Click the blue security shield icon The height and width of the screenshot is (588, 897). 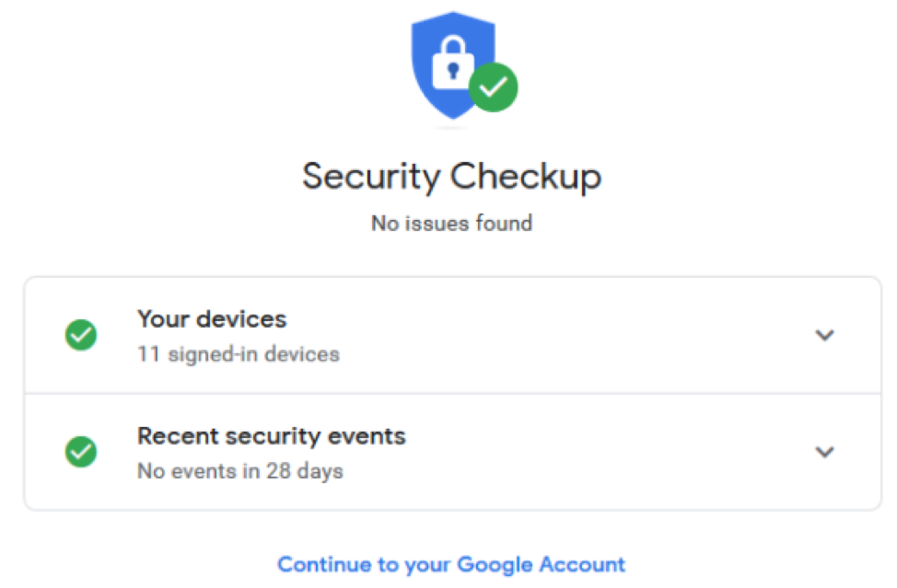452,65
